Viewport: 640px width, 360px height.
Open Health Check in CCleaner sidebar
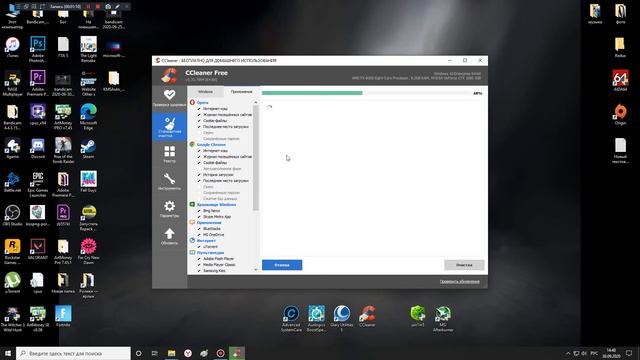click(x=169, y=98)
